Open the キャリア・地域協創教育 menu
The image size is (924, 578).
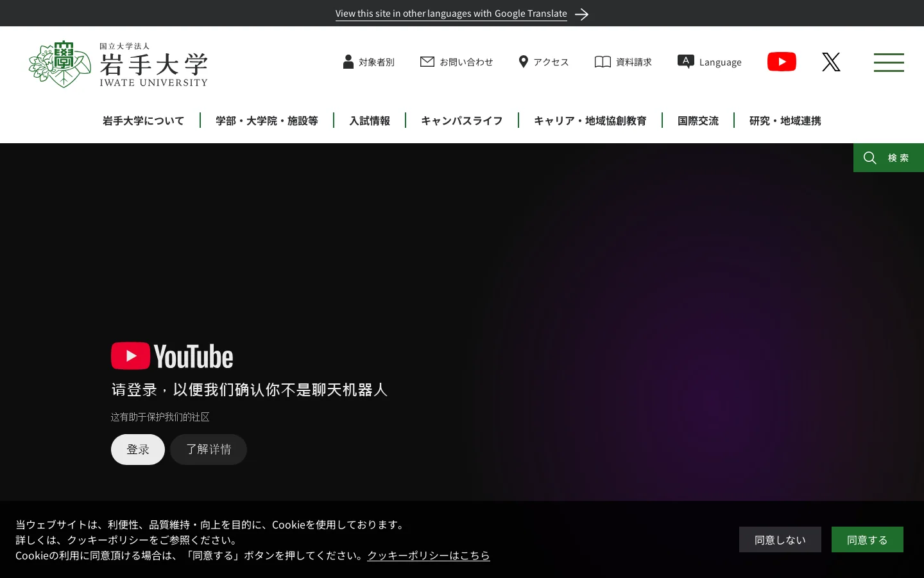click(x=590, y=121)
